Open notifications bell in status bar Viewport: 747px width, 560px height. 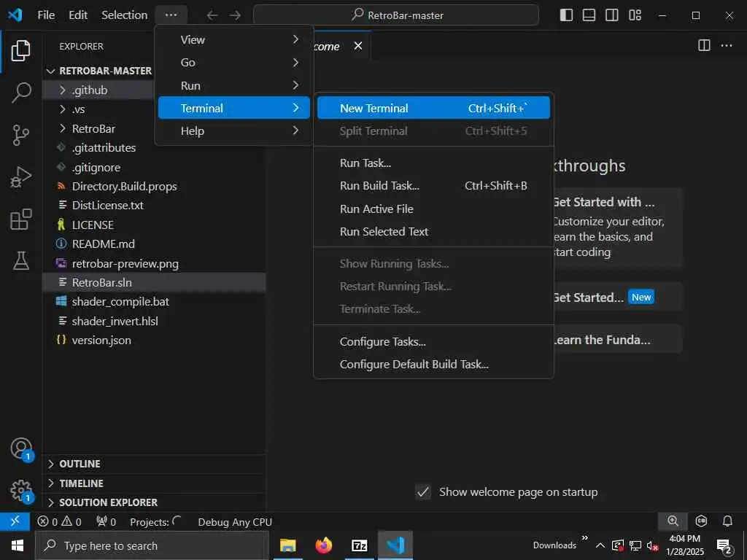click(x=727, y=521)
